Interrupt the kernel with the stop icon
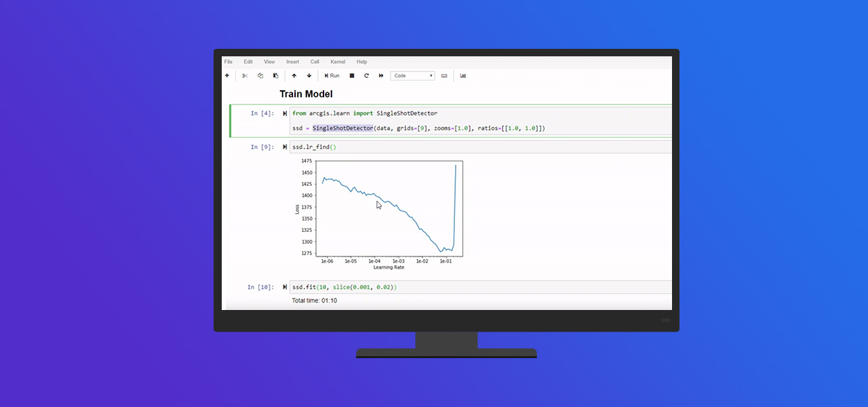 pos(352,76)
